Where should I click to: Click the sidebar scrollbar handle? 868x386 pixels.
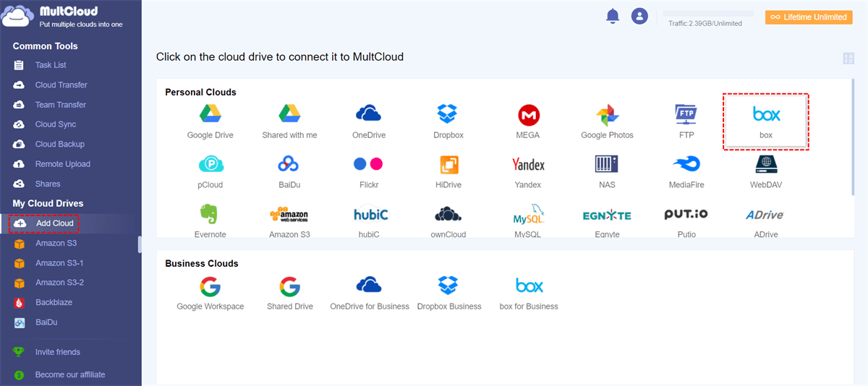[x=140, y=244]
